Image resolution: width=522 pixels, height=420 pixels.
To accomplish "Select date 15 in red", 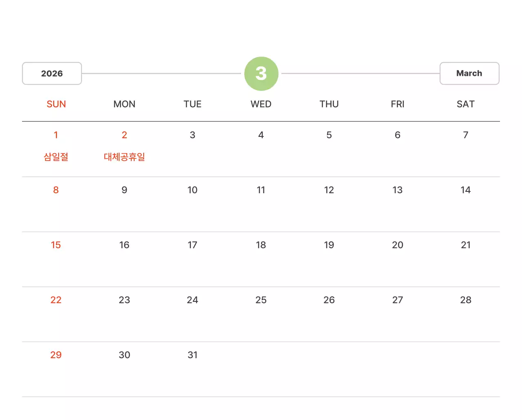I will (x=56, y=245).
